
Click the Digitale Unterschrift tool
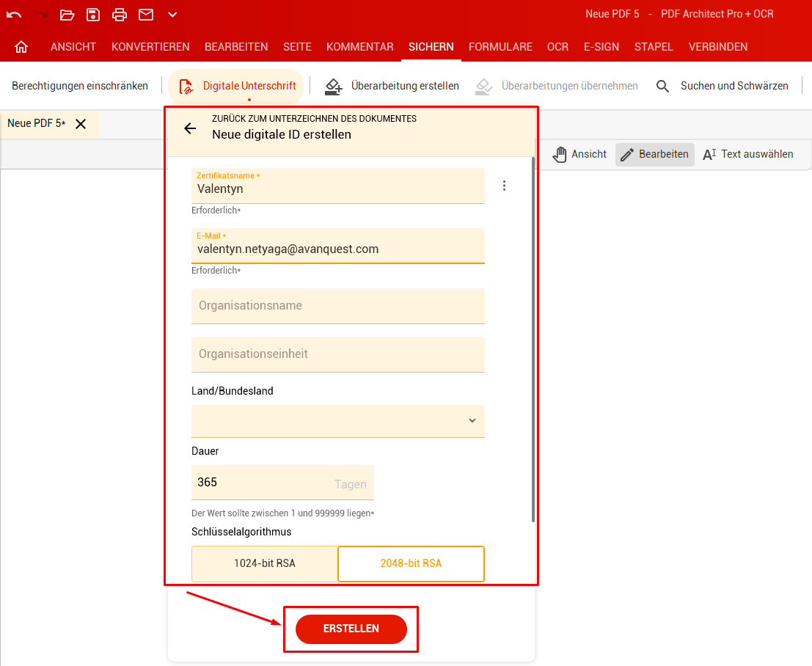(x=237, y=86)
